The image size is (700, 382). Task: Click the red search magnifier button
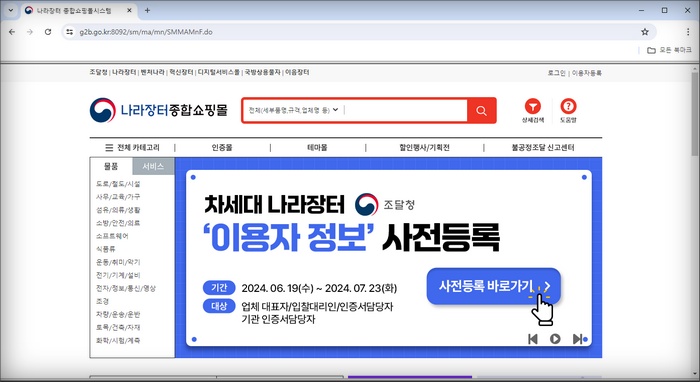(481, 111)
